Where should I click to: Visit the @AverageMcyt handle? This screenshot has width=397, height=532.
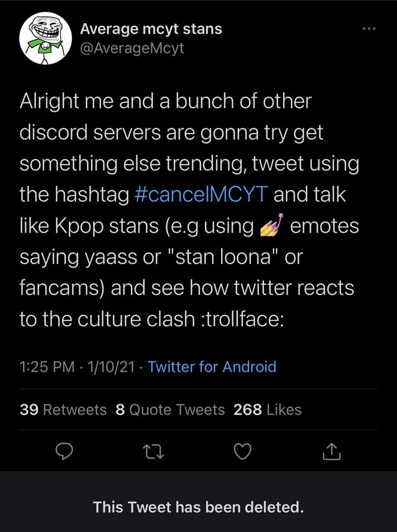click(x=131, y=48)
